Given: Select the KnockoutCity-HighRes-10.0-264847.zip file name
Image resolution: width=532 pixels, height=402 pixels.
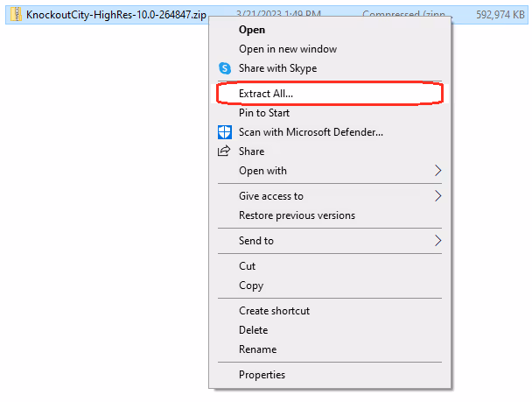Looking at the screenshot, I should coord(116,15).
